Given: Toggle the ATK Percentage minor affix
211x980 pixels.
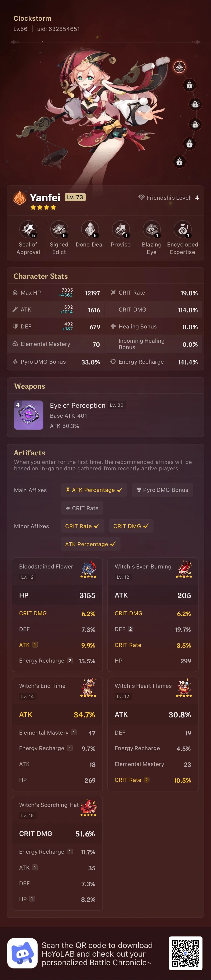Looking at the screenshot, I should tap(90, 544).
